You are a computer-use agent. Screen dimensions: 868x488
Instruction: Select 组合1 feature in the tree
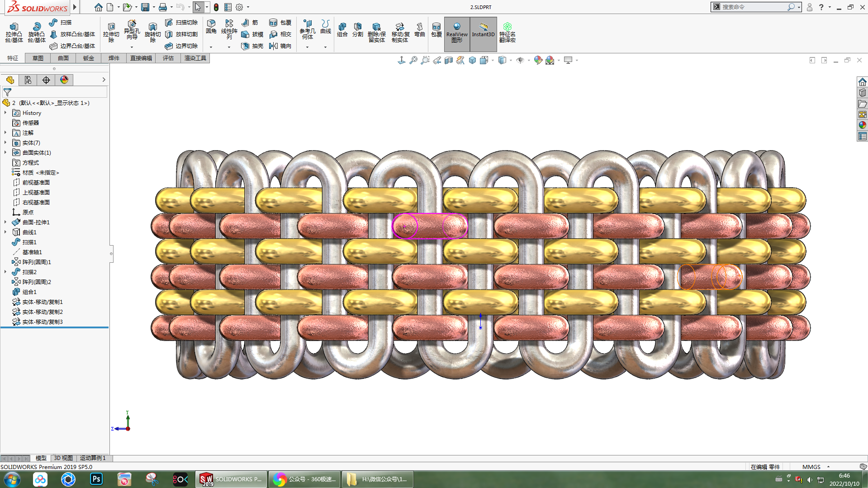coord(29,292)
